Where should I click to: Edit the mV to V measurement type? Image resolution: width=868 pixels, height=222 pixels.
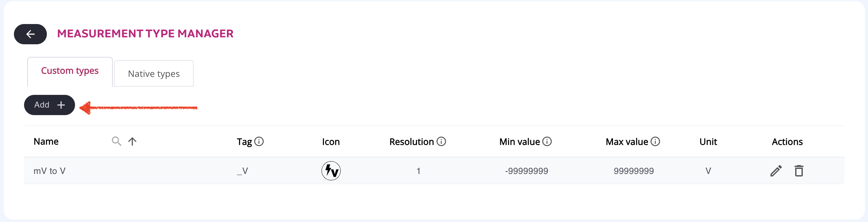pyautogui.click(x=776, y=171)
